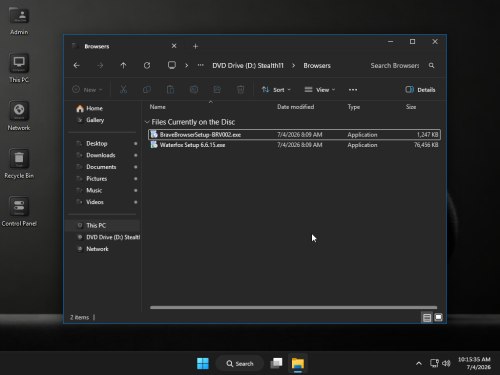Open the Sort dropdown

pos(276,90)
